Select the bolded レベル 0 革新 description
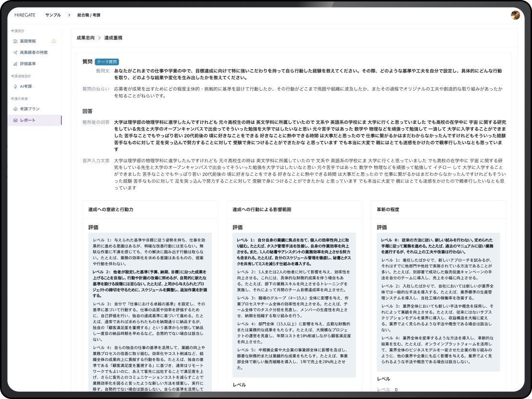 pos(438,245)
